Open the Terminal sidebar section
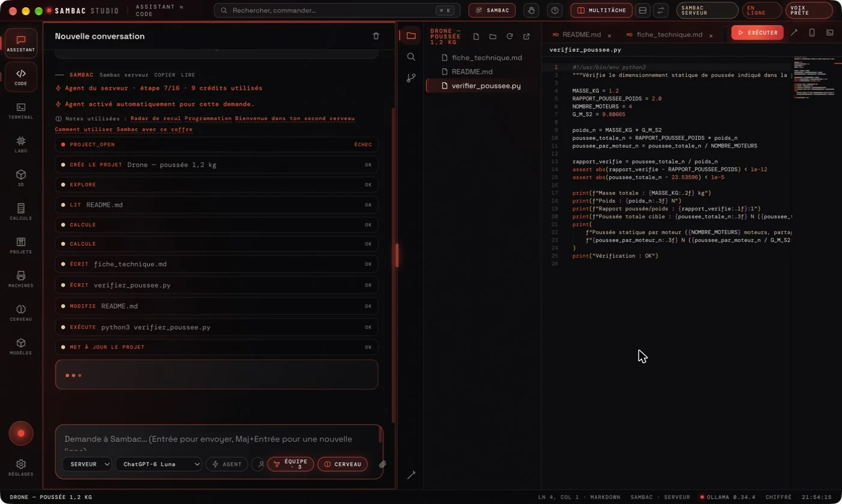This screenshot has width=842, height=504. click(x=21, y=110)
